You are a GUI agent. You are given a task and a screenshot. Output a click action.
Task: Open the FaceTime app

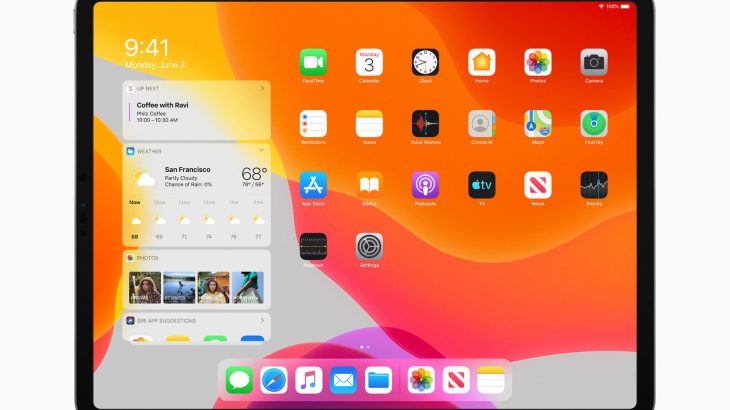click(x=313, y=62)
